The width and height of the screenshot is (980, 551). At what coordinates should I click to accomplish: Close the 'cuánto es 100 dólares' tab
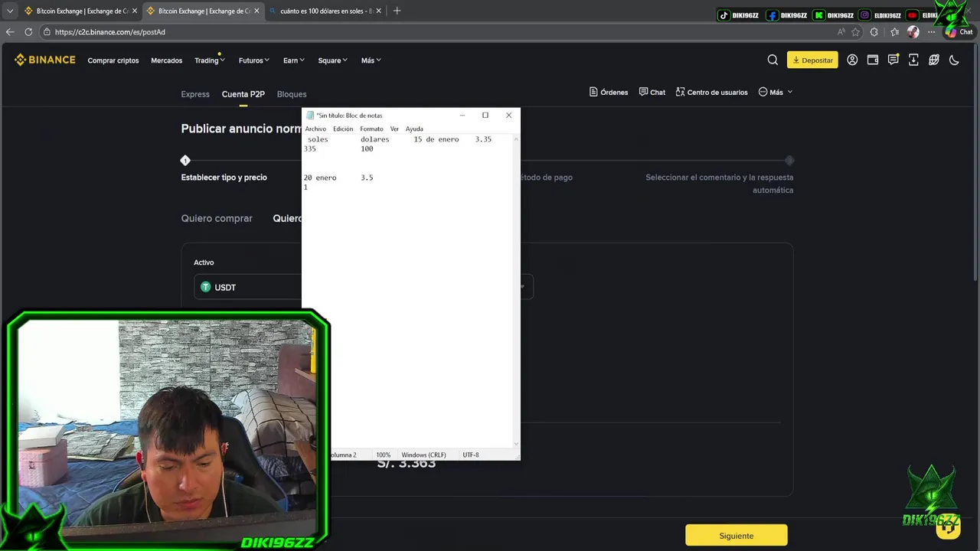(378, 11)
